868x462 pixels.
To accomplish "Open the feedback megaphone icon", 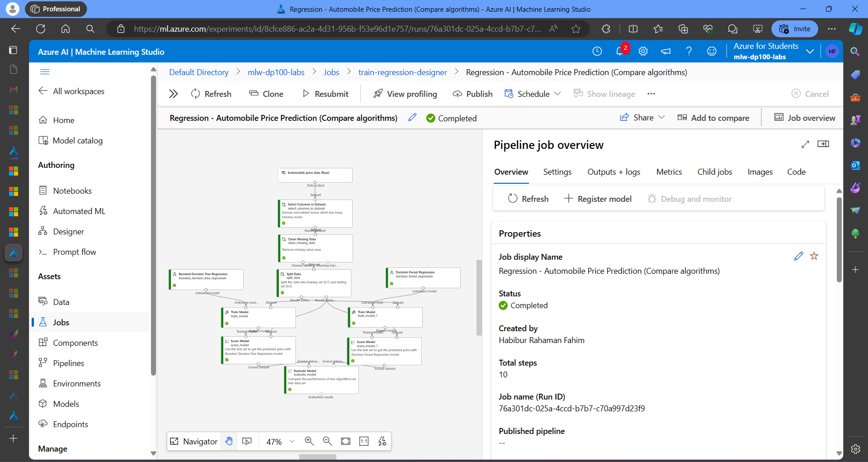I will 666,51.
